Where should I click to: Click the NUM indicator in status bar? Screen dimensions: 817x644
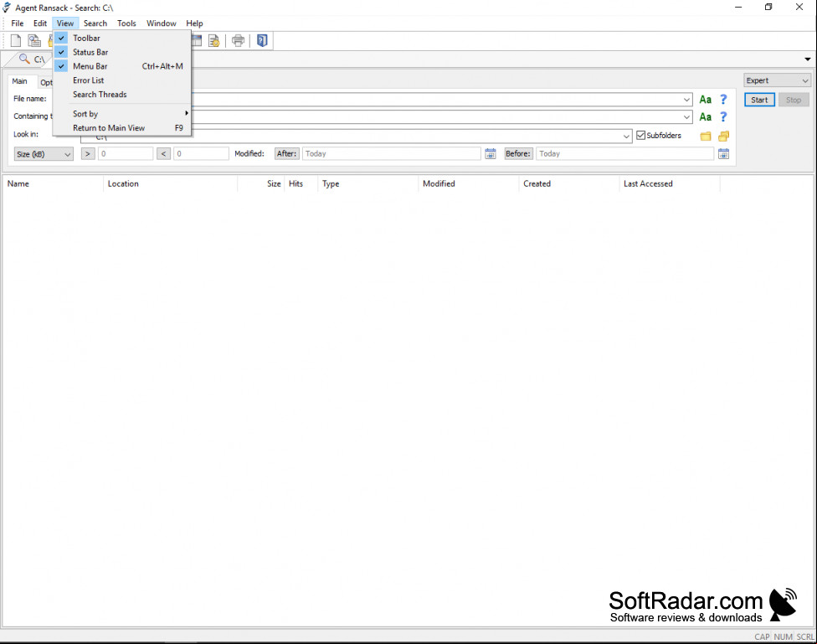click(x=784, y=636)
